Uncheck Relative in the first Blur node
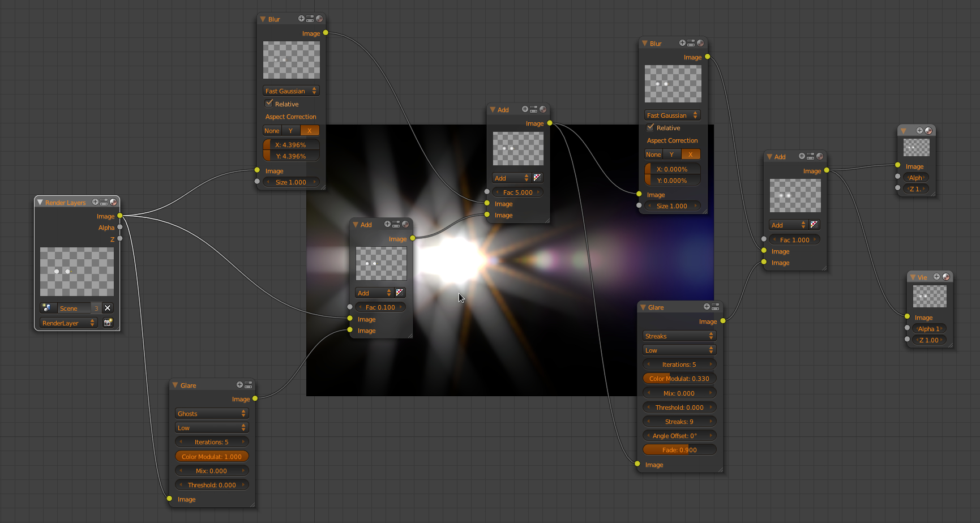980x523 pixels. click(x=269, y=104)
